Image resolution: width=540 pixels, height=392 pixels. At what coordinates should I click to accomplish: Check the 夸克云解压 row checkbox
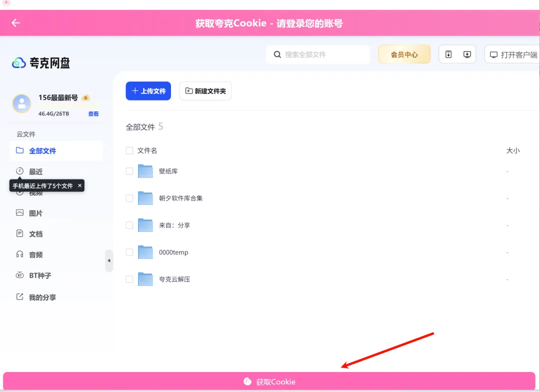129,279
